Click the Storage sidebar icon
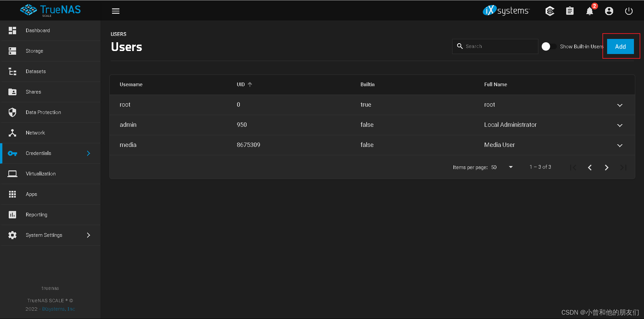 pyautogui.click(x=12, y=51)
